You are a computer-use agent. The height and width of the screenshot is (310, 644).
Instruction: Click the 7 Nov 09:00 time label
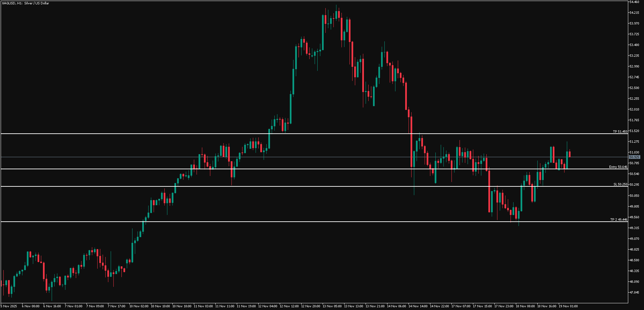pos(95,306)
